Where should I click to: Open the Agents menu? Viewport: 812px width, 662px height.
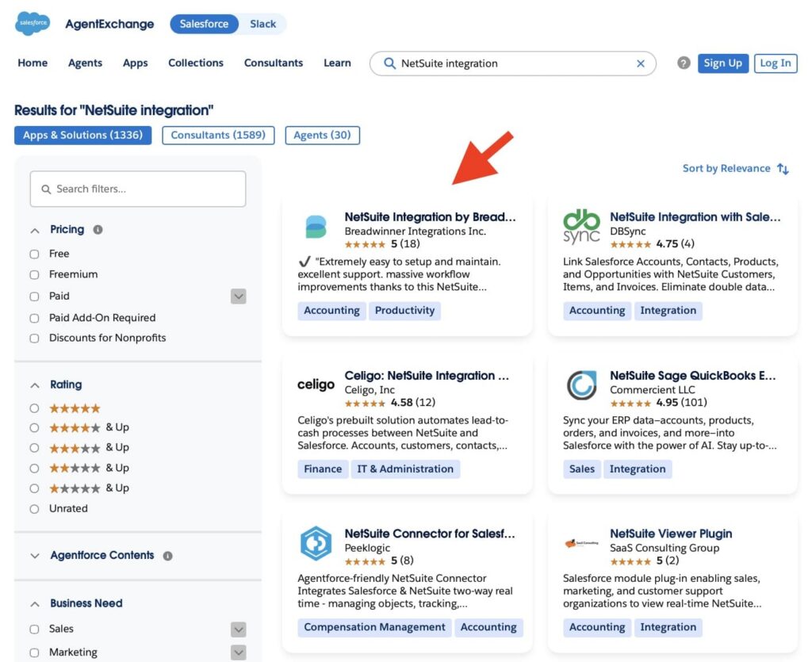[85, 63]
